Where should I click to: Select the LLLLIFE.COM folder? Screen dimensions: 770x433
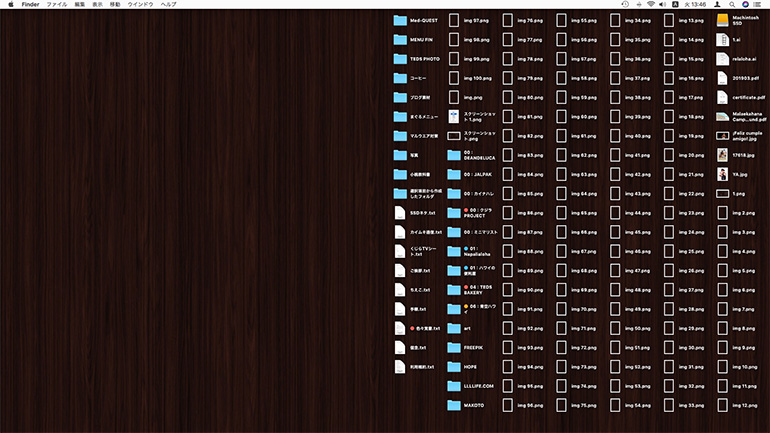tap(454, 386)
